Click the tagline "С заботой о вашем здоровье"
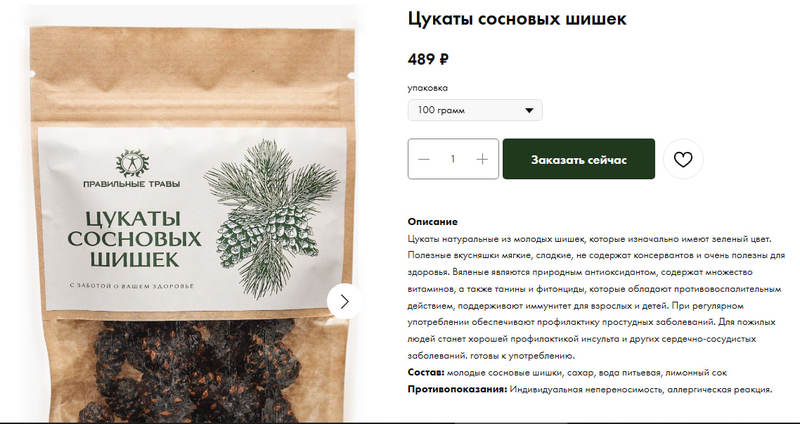800x424 pixels. pos(132,286)
